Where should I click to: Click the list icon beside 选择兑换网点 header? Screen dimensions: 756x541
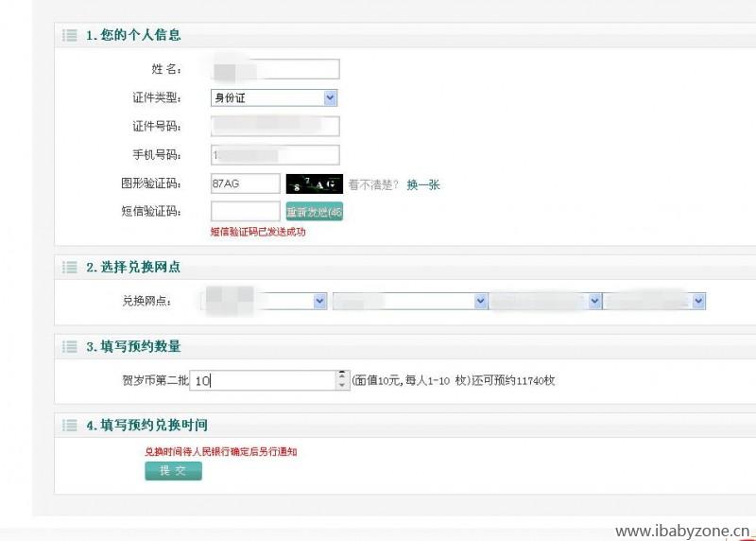point(70,268)
